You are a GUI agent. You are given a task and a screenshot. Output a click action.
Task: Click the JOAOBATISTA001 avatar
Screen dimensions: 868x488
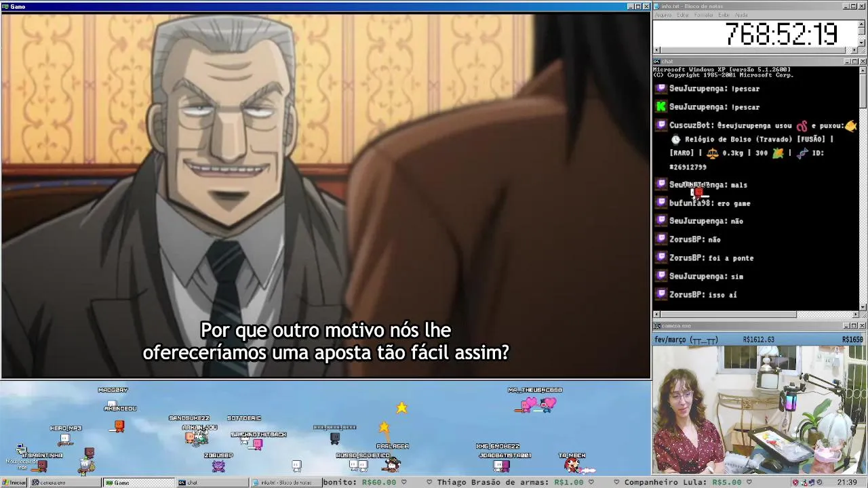501,466
